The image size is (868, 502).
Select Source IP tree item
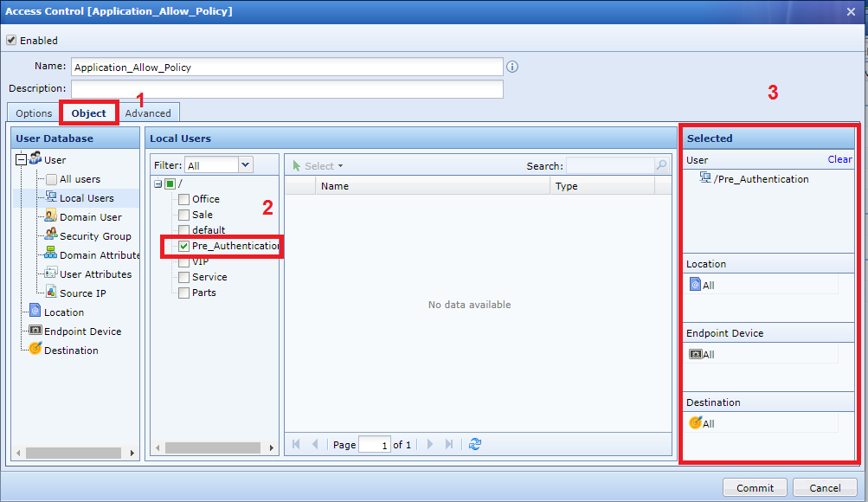[82, 293]
